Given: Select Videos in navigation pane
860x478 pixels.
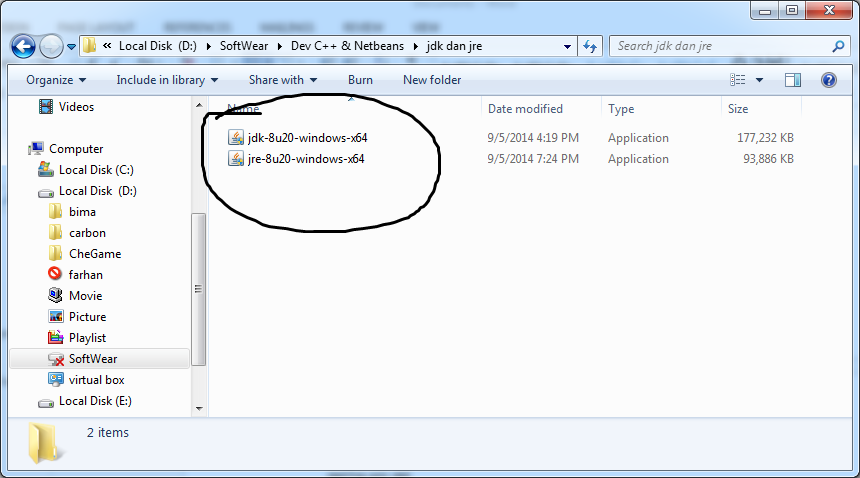Looking at the screenshot, I should pyautogui.click(x=76, y=107).
